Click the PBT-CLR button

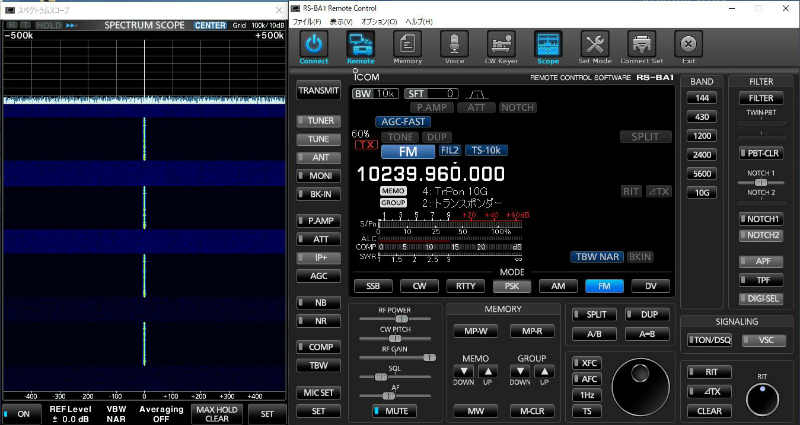[761, 153]
